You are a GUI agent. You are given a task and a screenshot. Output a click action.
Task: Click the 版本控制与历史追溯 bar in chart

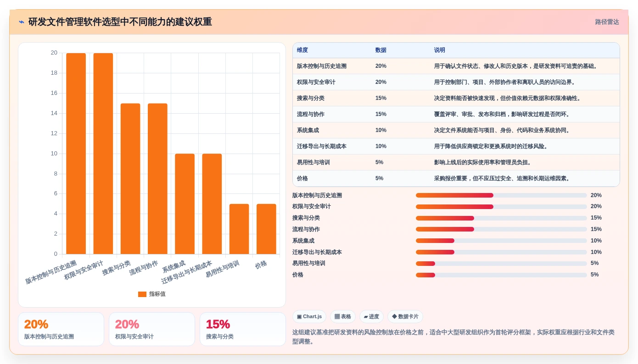[76, 154]
